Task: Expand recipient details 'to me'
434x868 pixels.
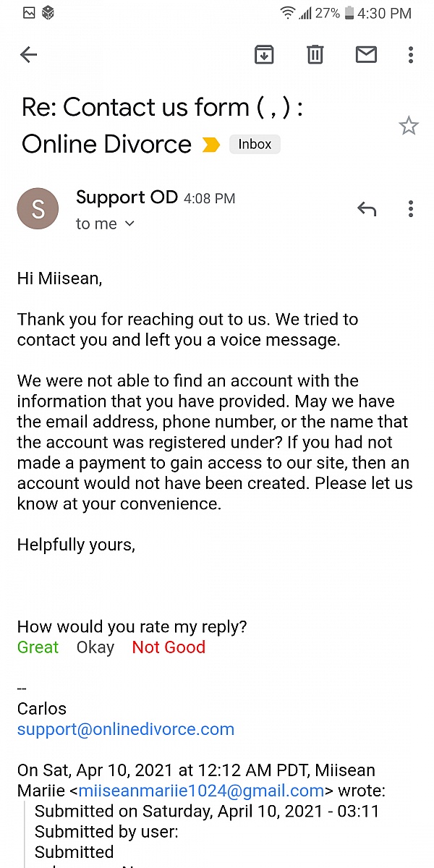Action: [x=105, y=224]
